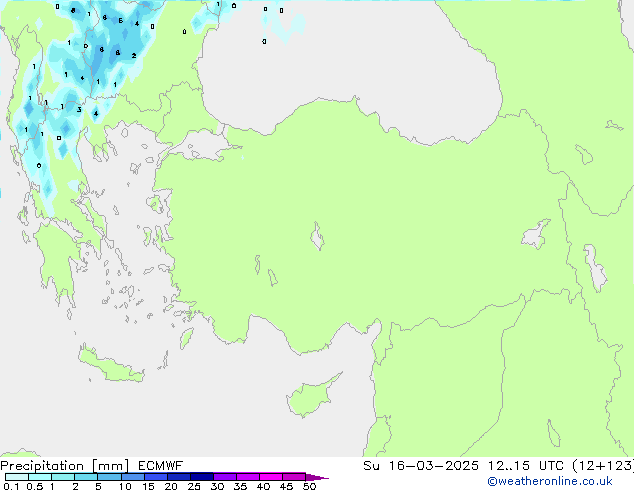The image size is (634, 490).
Task: Click the '35' legend scale label
Action: point(240,486)
